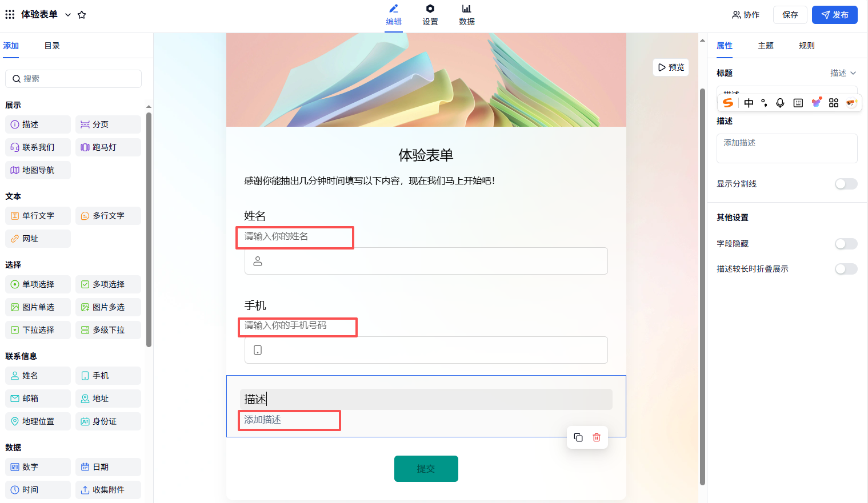
Task: Add a 地图导航 map navigation component
Action: [x=38, y=170]
